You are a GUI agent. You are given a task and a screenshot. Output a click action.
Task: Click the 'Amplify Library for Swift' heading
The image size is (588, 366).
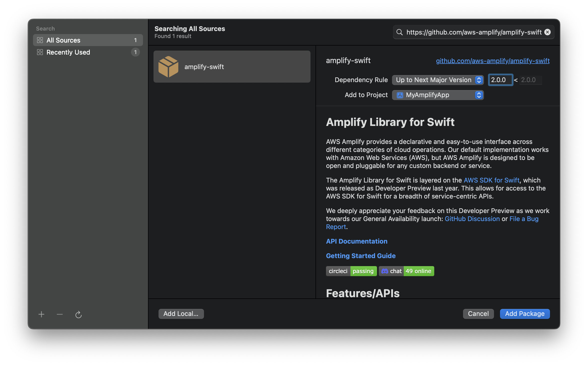pyautogui.click(x=390, y=122)
